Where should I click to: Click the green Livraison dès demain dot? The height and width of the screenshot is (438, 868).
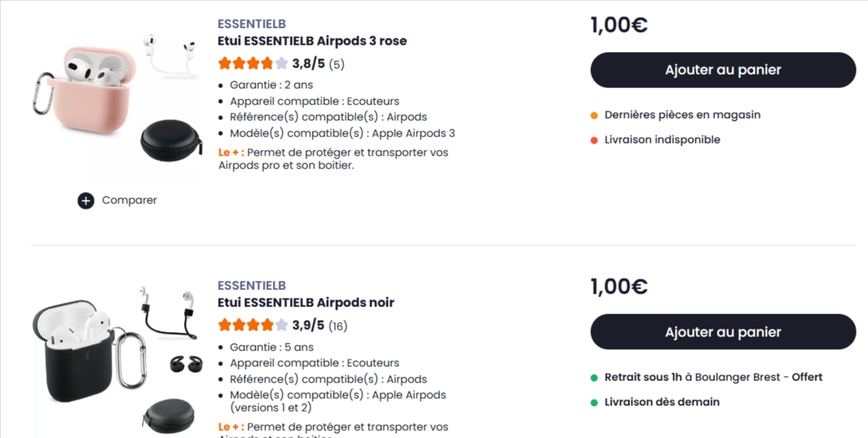(595, 402)
